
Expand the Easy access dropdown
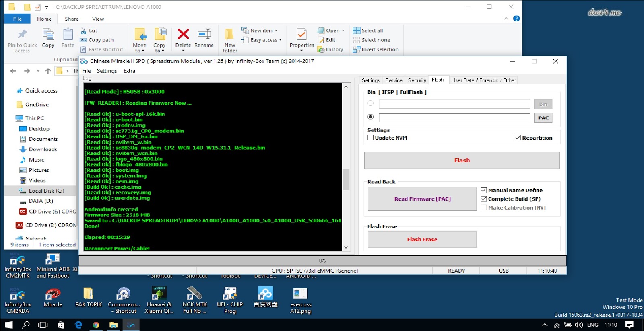(x=280, y=40)
